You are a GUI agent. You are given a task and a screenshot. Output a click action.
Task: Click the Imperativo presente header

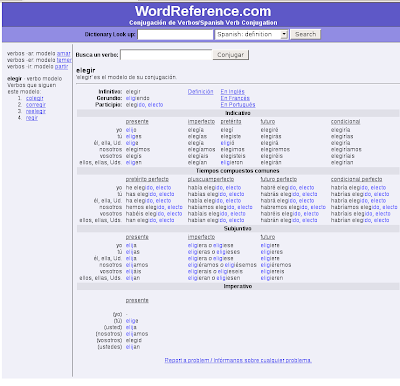[137, 300]
